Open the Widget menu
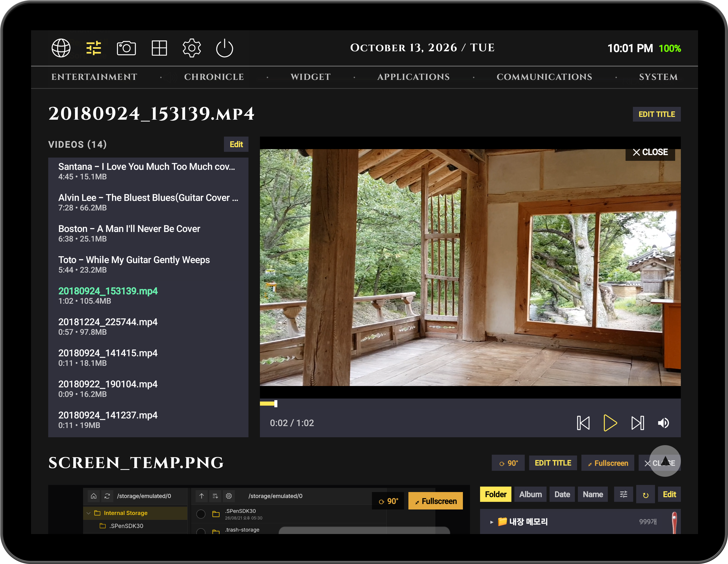728x564 pixels. (x=310, y=77)
